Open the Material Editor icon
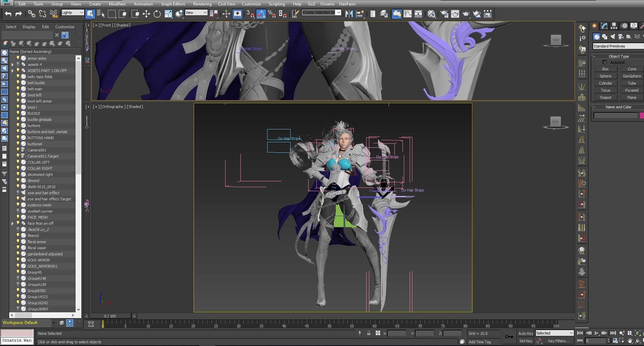644x346 pixels. [x=431, y=14]
